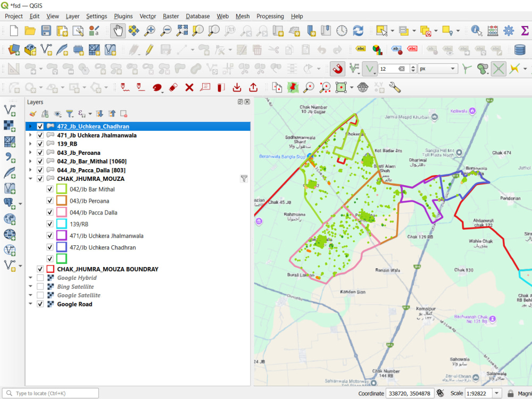The width and height of the screenshot is (532, 399).
Task: Collapse the CHAK_JHUMRA_MOUZA layer tree
Action: click(30, 178)
